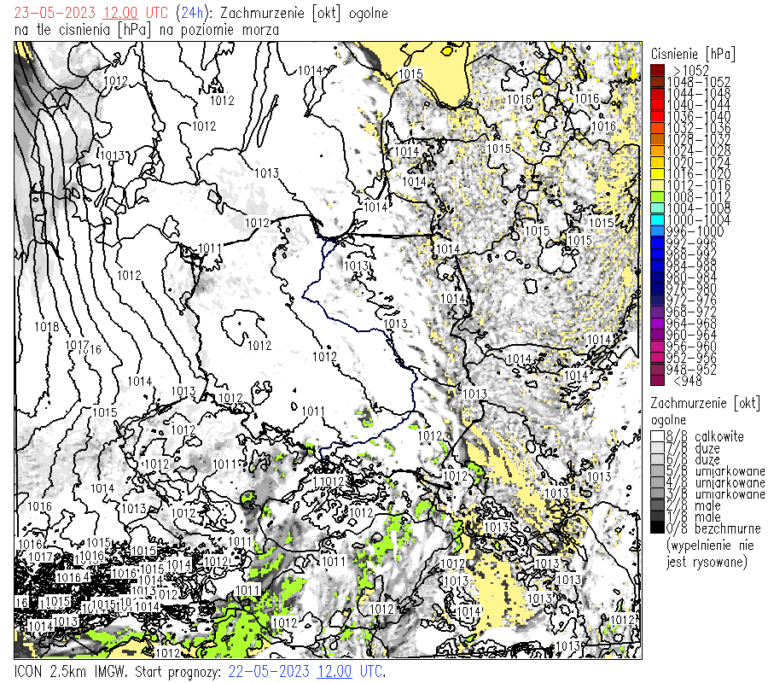Pick the 1012-1016 pale yellow swatch
Image resolution: width=768 pixels, height=683 pixels.
[x=657, y=185]
